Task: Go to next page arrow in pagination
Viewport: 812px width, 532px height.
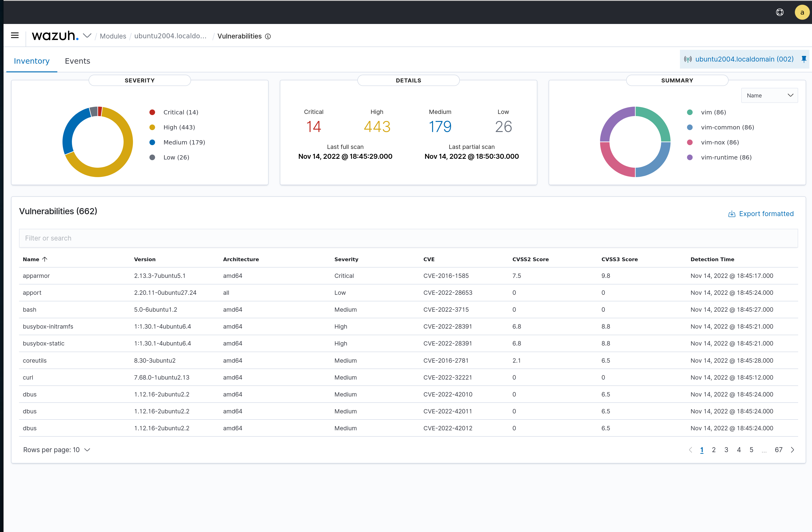Action: [792, 450]
